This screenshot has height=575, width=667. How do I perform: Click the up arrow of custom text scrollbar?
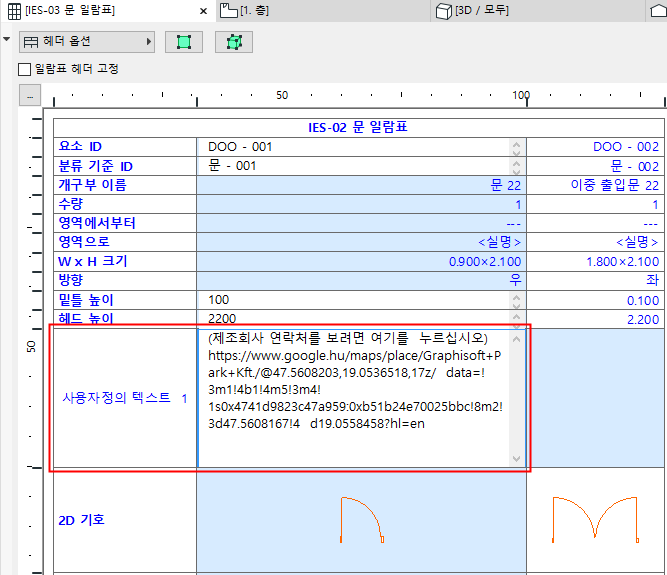point(516,339)
